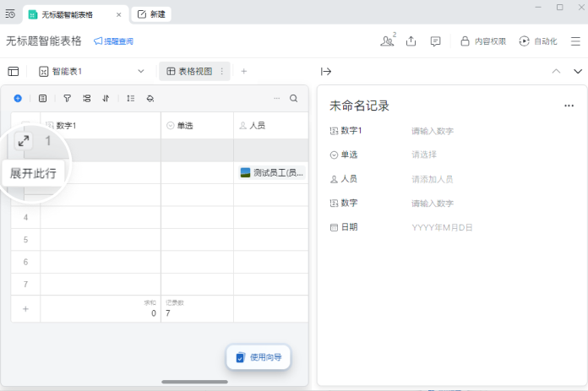588x391 pixels.
Task: Click the share export icon
Action: 411,41
